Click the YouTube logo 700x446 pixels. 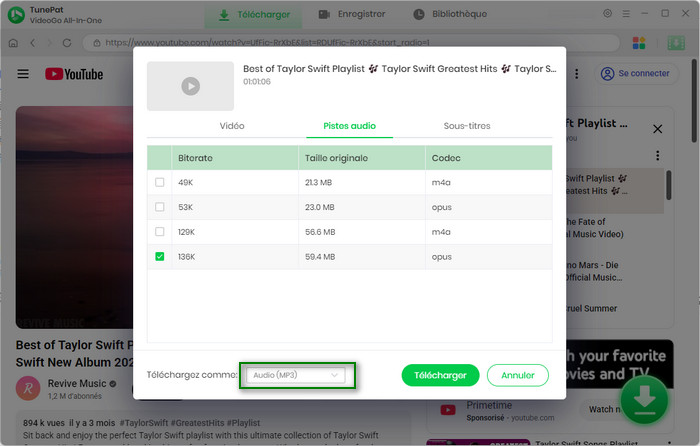point(74,74)
